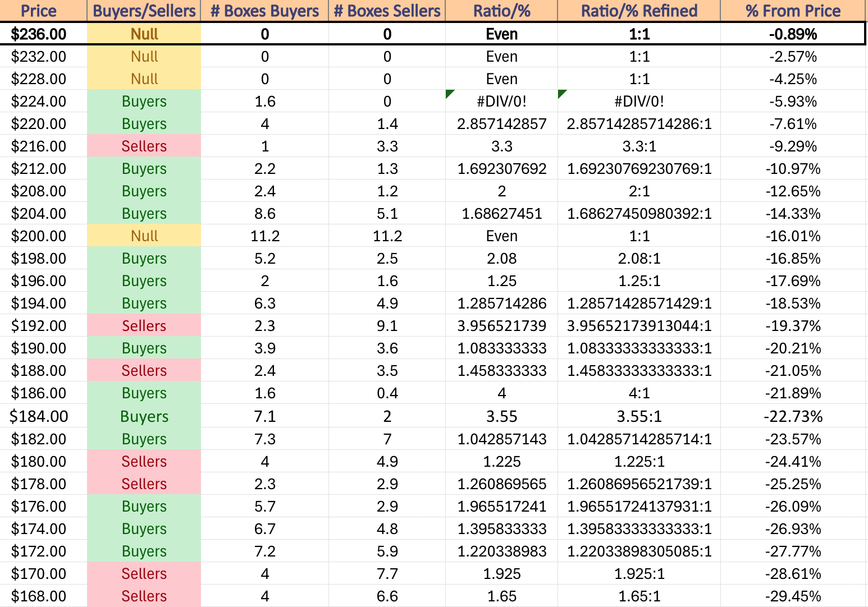Click the Ratio/% Refined header cell

[x=639, y=11]
